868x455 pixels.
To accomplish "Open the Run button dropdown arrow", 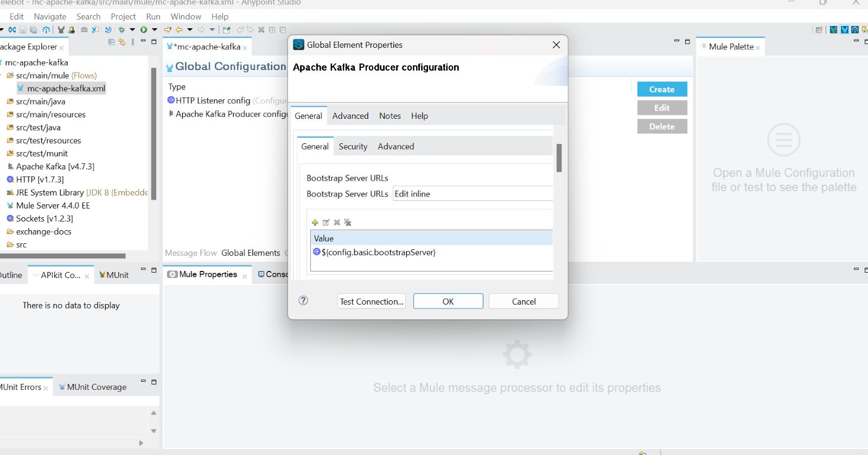I will click(155, 30).
